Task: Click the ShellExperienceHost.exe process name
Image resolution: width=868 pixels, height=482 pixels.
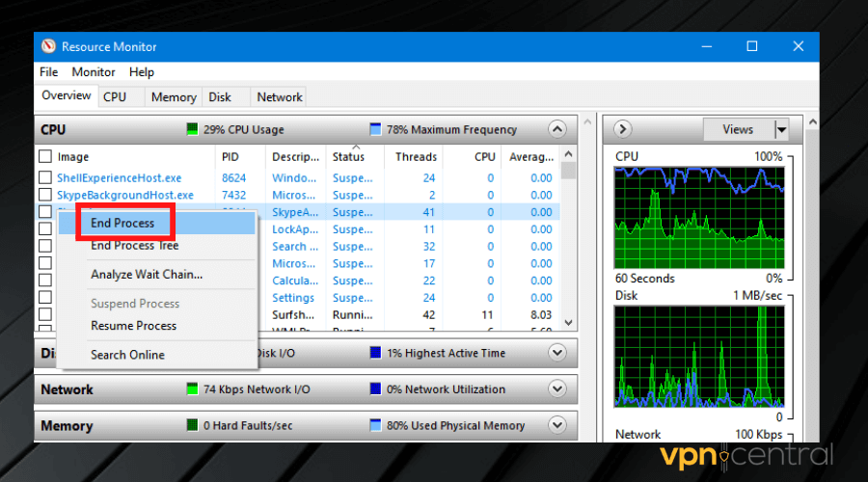Action: coord(119,178)
